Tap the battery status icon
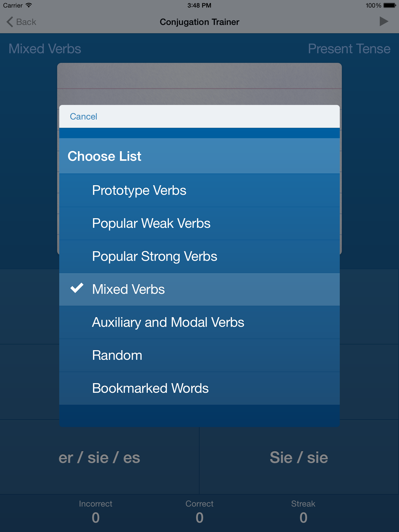The image size is (399, 532). coord(389,5)
